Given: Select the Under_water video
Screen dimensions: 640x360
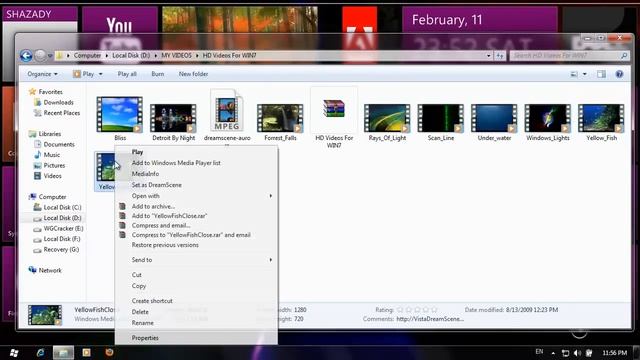Looking at the screenshot, I should coord(494,122).
